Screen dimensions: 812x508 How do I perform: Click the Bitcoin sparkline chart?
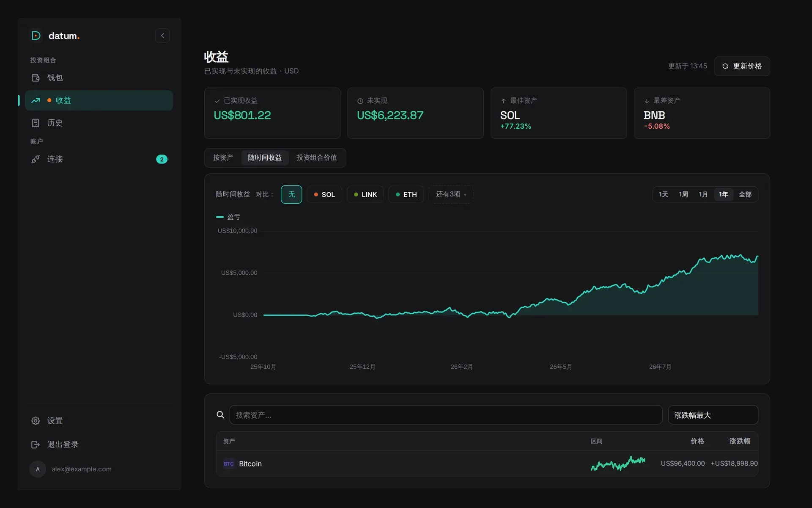coord(618,464)
